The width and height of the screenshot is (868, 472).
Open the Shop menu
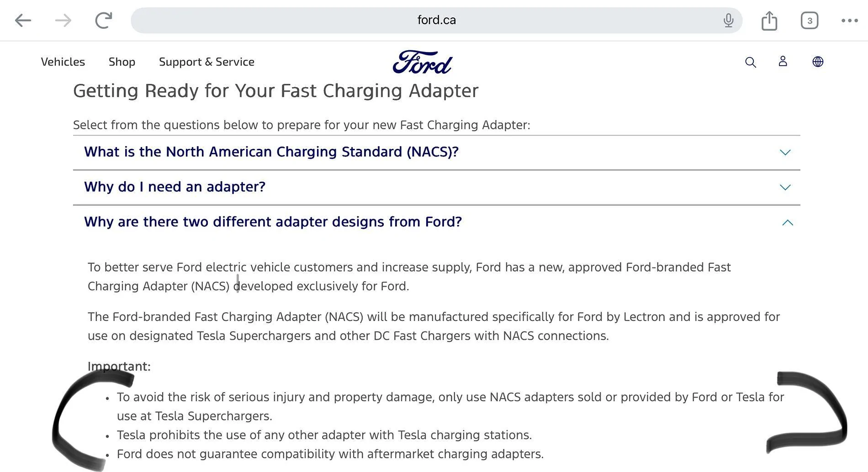(122, 62)
